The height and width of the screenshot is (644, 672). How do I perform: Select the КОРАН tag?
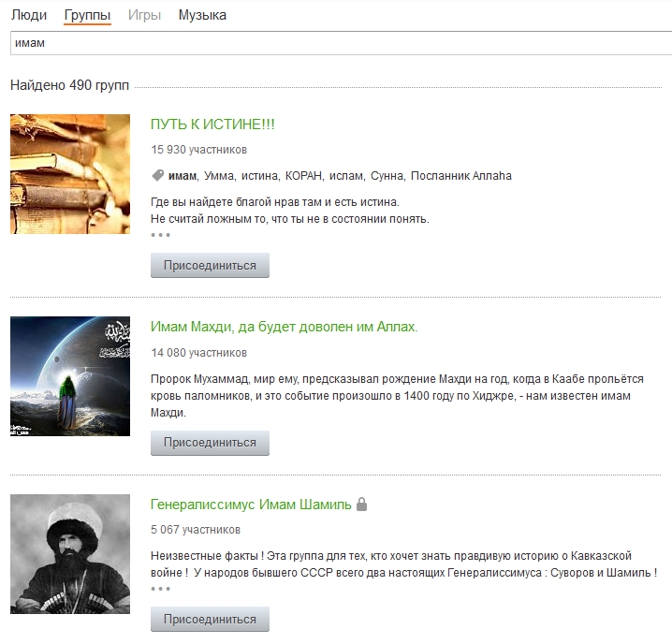click(x=303, y=176)
